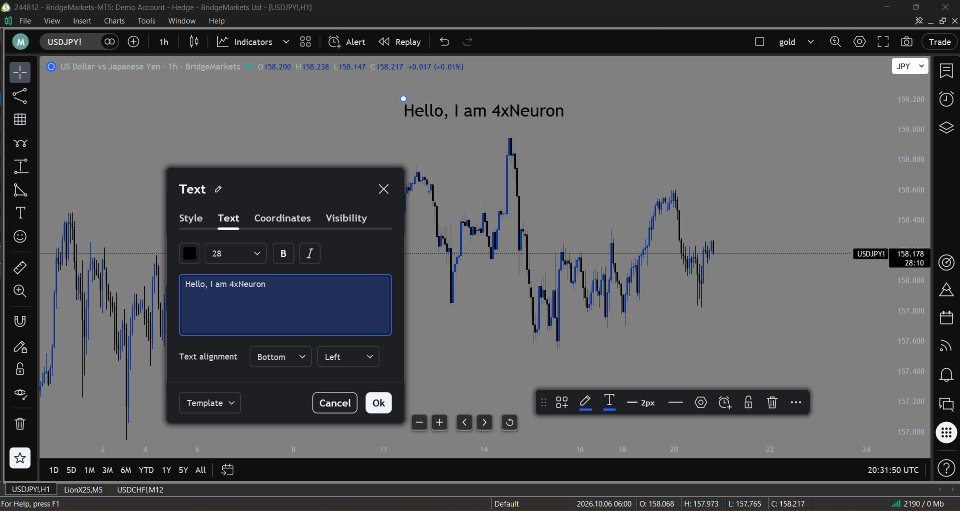960x511 pixels.
Task: Open the Trade panel button
Action: [x=939, y=42]
